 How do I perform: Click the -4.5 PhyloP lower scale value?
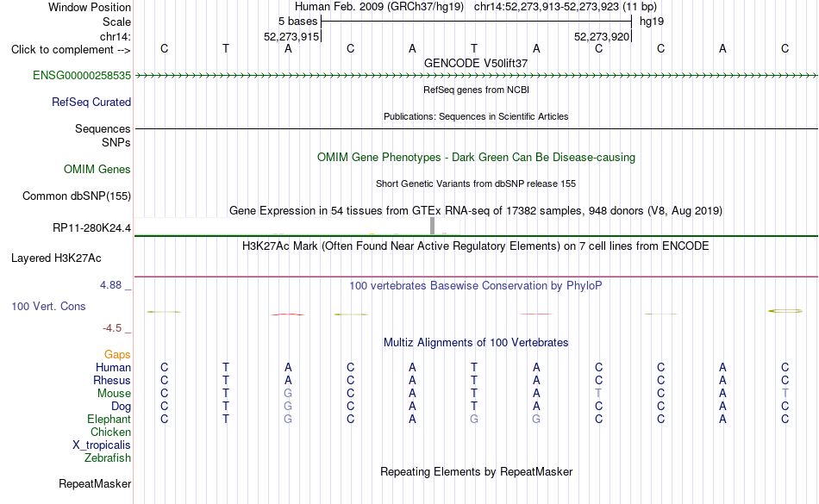[112, 328]
